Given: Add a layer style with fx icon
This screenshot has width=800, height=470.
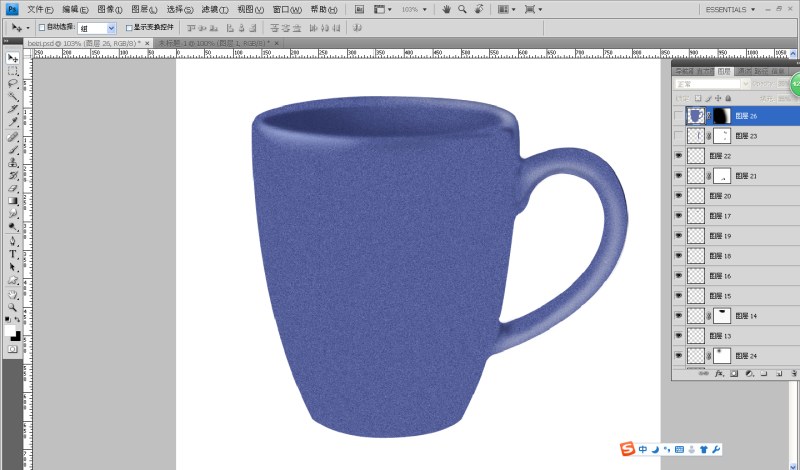Looking at the screenshot, I should coord(719,374).
